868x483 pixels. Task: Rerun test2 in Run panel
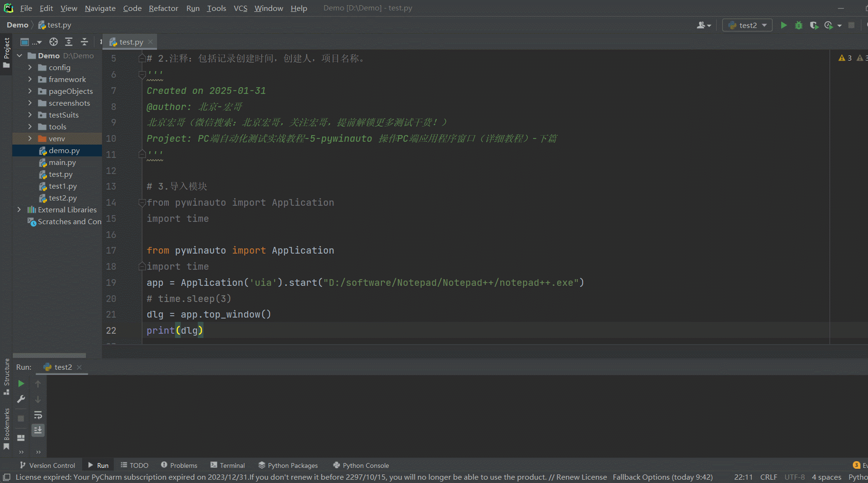point(21,383)
